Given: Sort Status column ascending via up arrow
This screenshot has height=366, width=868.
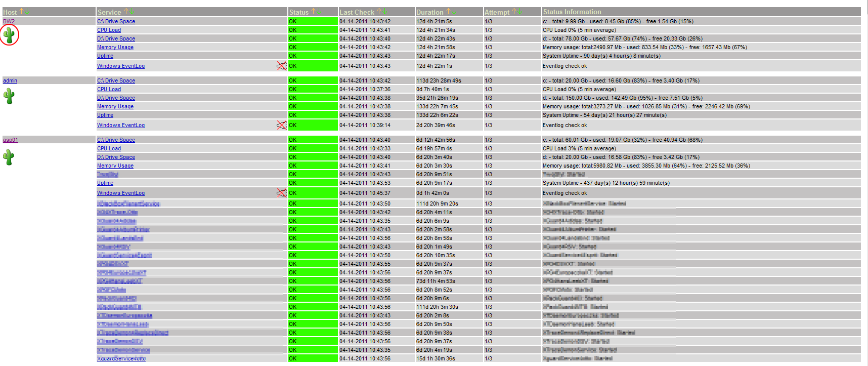Looking at the screenshot, I should pyautogui.click(x=314, y=12).
